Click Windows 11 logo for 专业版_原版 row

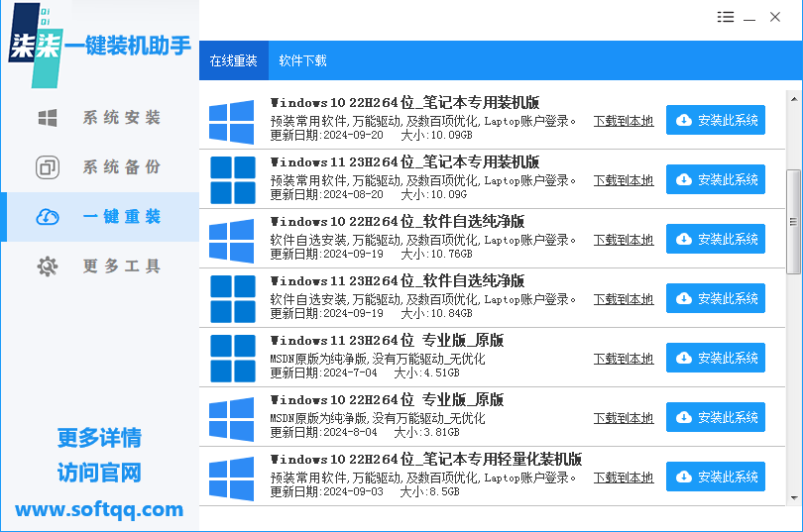coord(233,358)
